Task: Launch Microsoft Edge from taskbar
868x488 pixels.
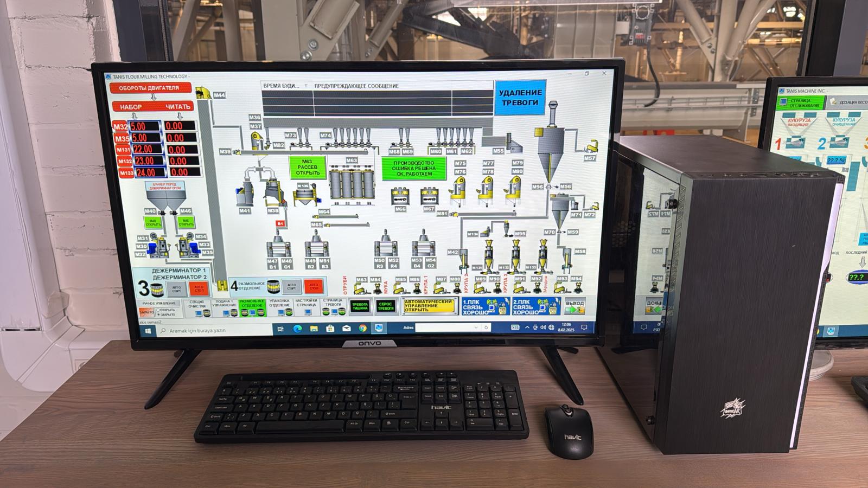Action: click(297, 329)
